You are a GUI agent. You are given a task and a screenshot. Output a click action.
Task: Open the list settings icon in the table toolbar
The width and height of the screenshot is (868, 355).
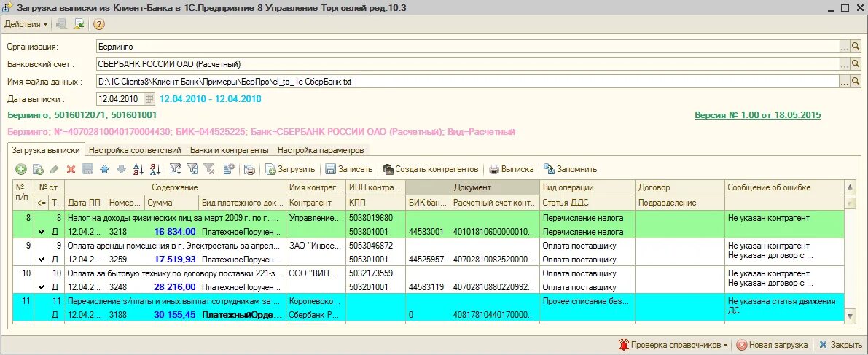click(230, 169)
